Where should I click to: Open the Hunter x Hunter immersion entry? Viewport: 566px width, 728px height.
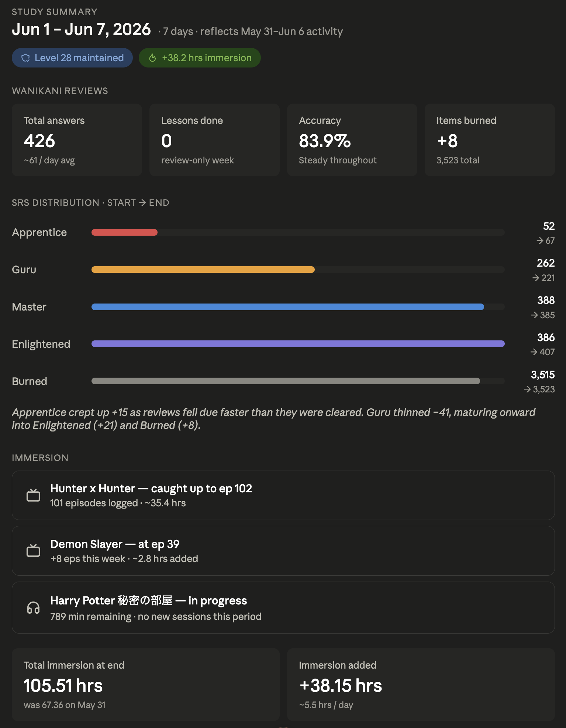[x=283, y=495]
